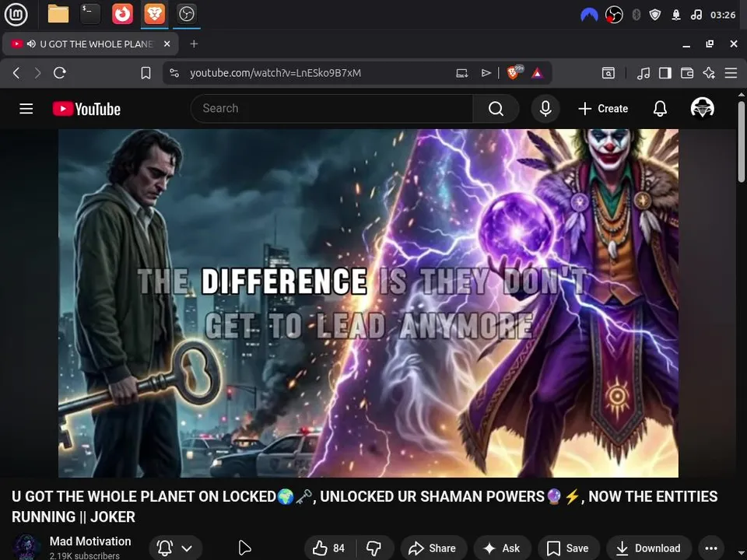This screenshot has width=747, height=560.
Task: Open the shield security tray icon
Action: (655, 16)
